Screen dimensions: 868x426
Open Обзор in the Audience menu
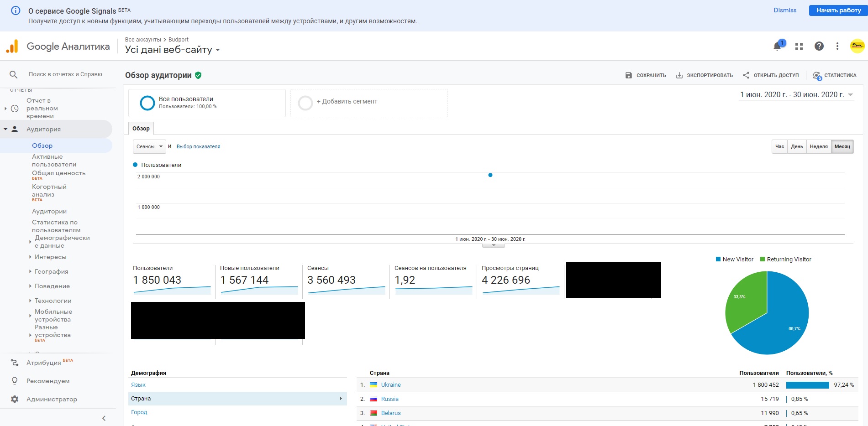42,145
